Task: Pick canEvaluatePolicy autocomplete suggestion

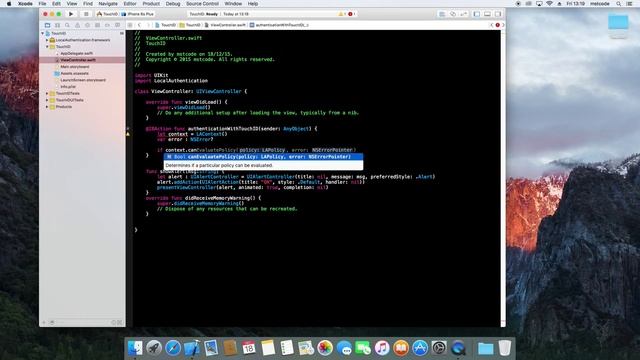Action: pyautogui.click(x=263, y=157)
